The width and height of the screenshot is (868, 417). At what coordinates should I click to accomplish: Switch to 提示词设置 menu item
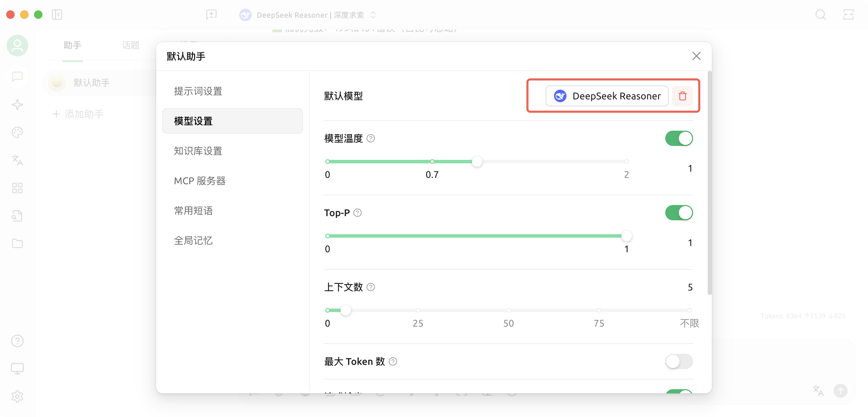pyautogui.click(x=198, y=91)
